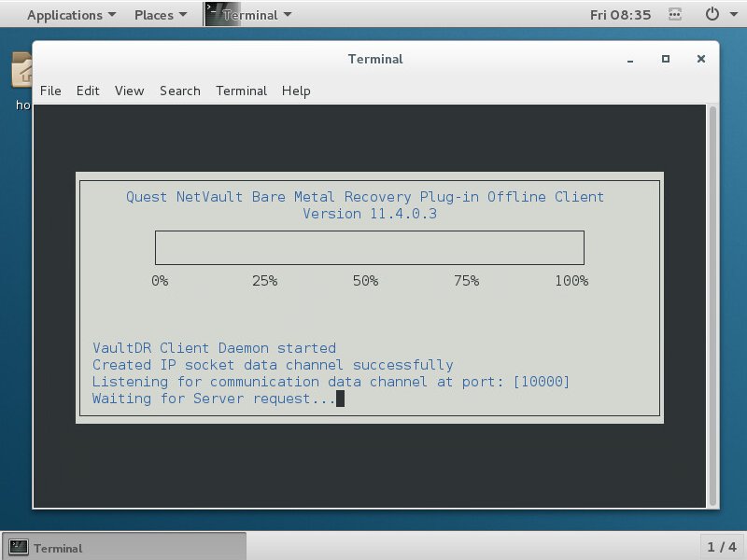Click the 'Quest NetVault Bare Metal Recovery' title line
747x560 pixels.
365,197
